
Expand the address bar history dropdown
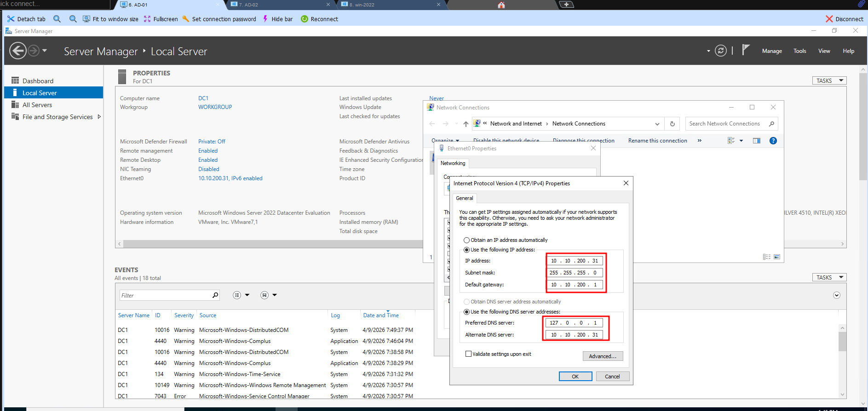[657, 124]
